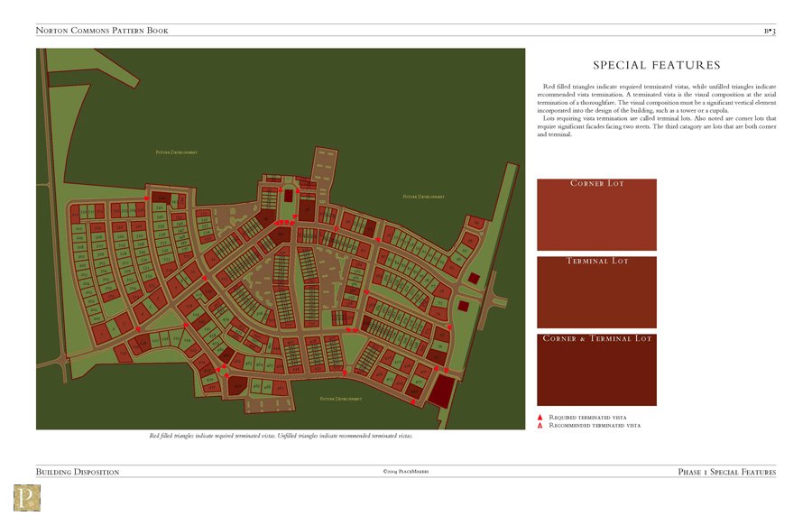Click the 'Recommended terminated vista' legend text
812x525 pixels.
[595, 426]
